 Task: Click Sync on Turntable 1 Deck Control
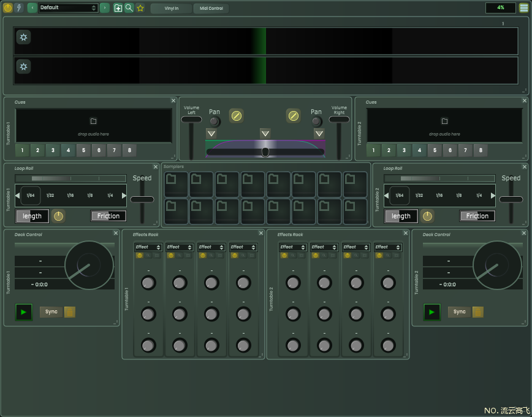pyautogui.click(x=51, y=312)
